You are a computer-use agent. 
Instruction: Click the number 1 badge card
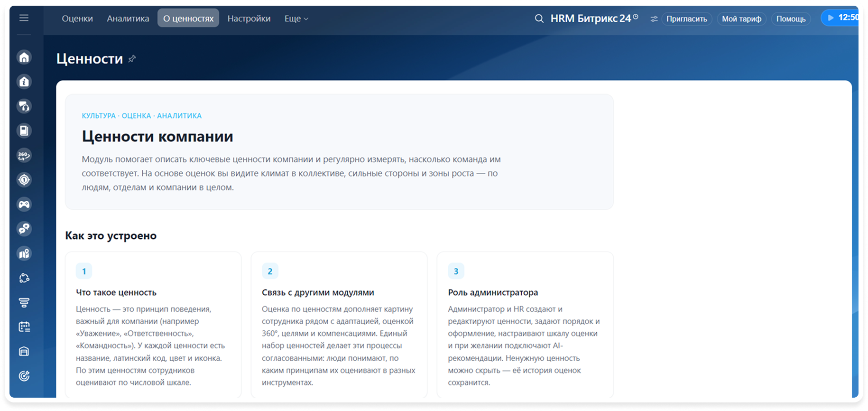tap(84, 271)
